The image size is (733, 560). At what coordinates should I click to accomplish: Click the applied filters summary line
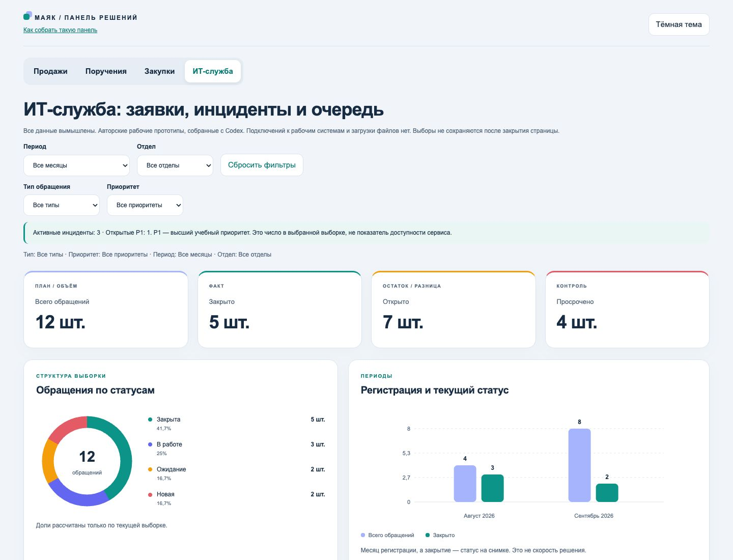click(147, 255)
